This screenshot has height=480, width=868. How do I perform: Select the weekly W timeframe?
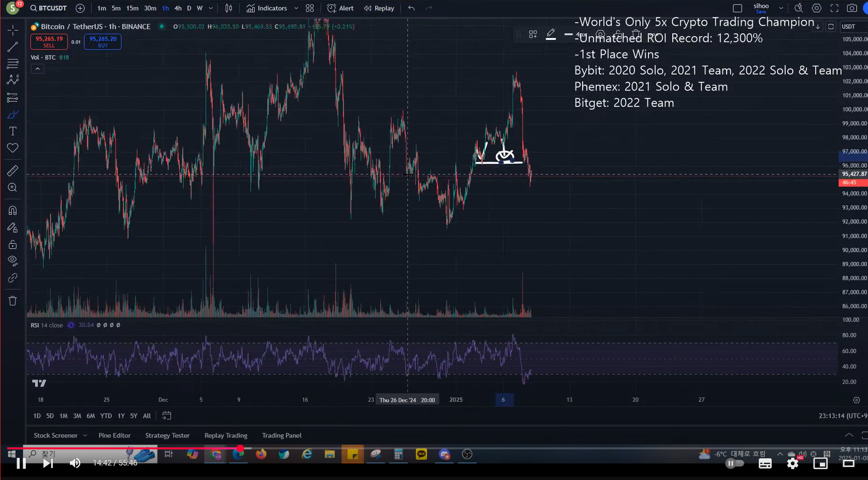pyautogui.click(x=199, y=8)
